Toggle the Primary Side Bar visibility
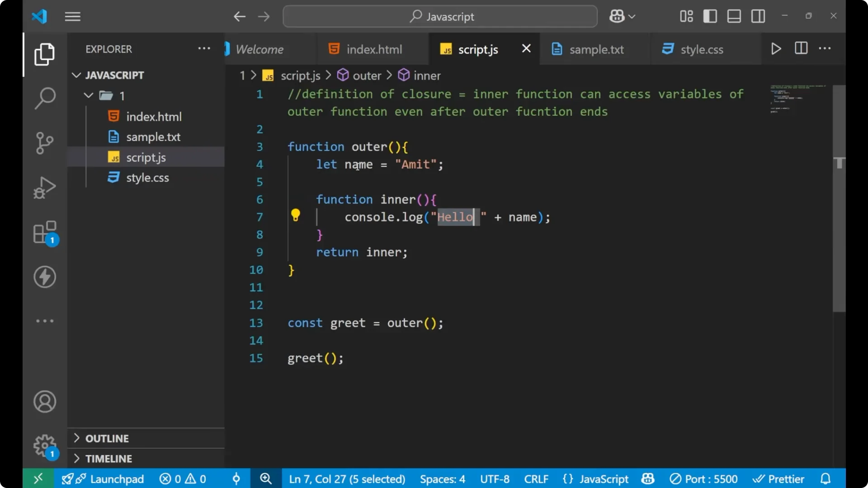This screenshot has height=488, width=868. click(x=710, y=16)
